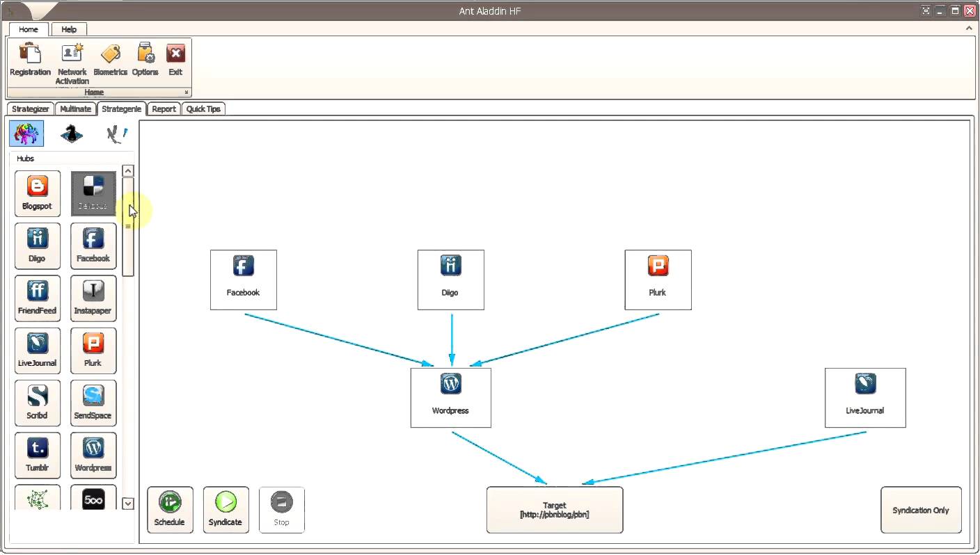Switch to the Home ribbon tab

pos(29,29)
